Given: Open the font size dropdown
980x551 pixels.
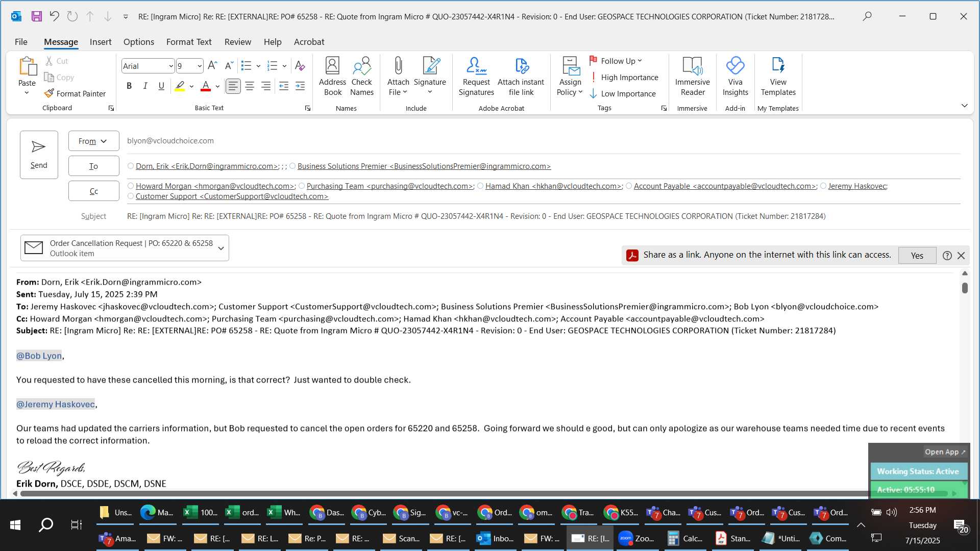Looking at the screenshot, I should pyautogui.click(x=200, y=66).
